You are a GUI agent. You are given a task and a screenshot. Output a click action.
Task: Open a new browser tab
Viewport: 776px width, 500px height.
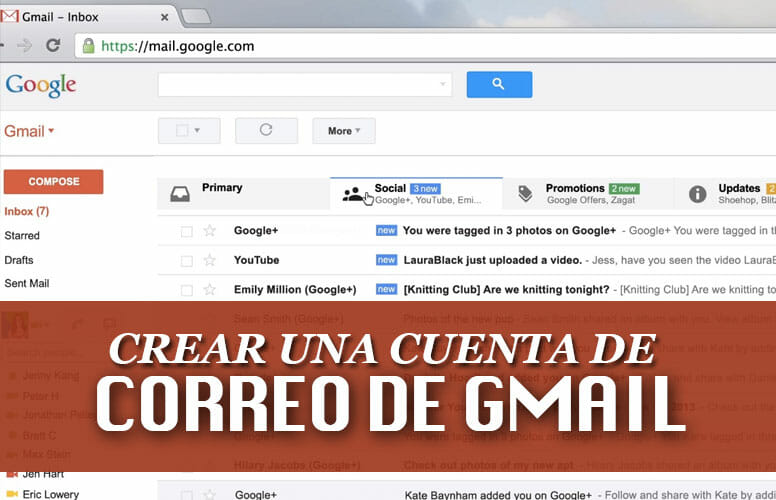click(x=196, y=17)
